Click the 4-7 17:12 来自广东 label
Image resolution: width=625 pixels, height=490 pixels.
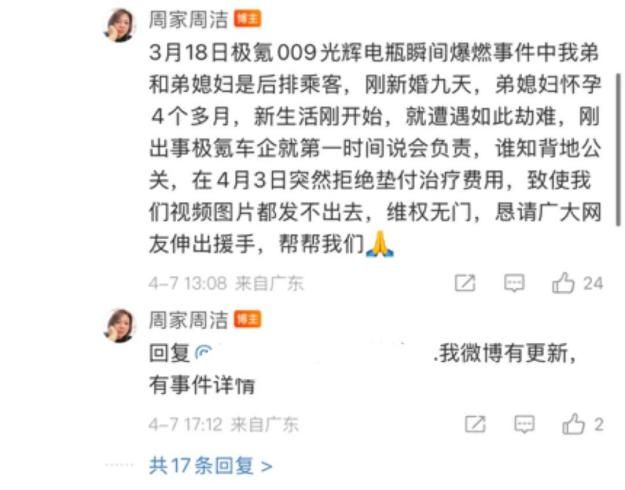pos(224,424)
